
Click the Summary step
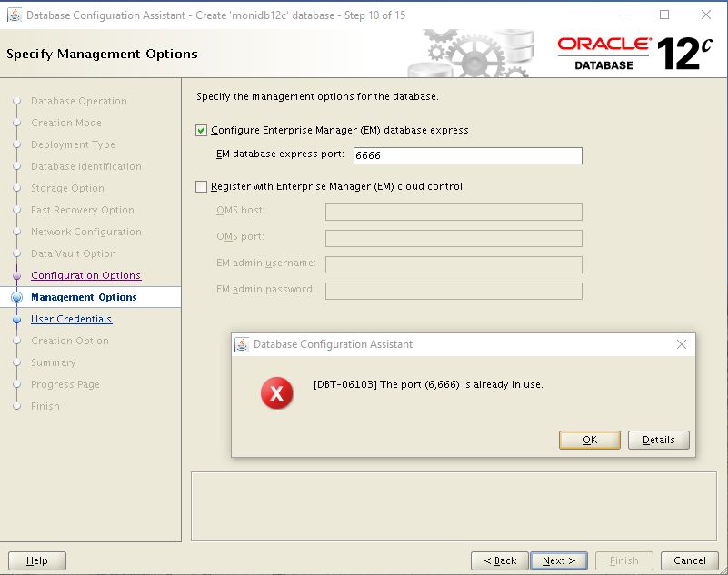(x=54, y=362)
